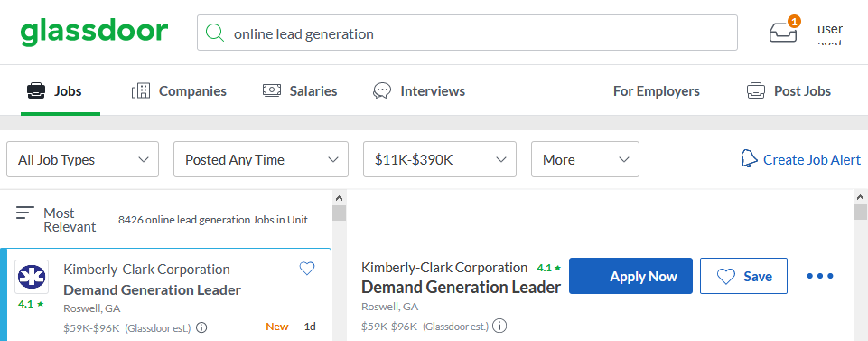Screen dimensions: 868x341
Task: Click the Glassdoor logo
Action: coord(94,33)
